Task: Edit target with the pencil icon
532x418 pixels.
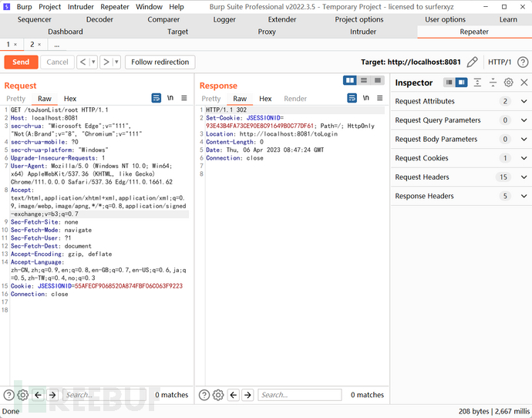Action: point(473,62)
